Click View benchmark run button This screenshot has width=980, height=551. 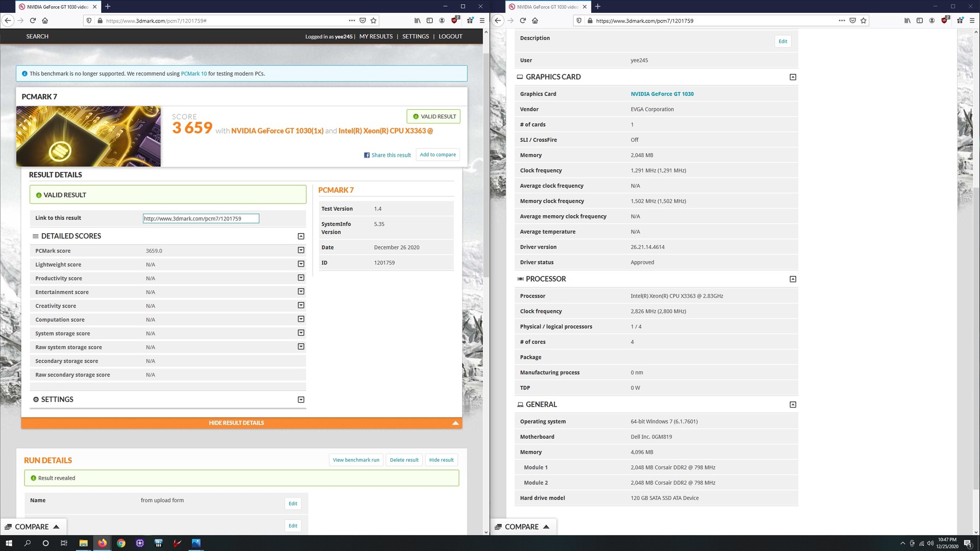(x=356, y=460)
